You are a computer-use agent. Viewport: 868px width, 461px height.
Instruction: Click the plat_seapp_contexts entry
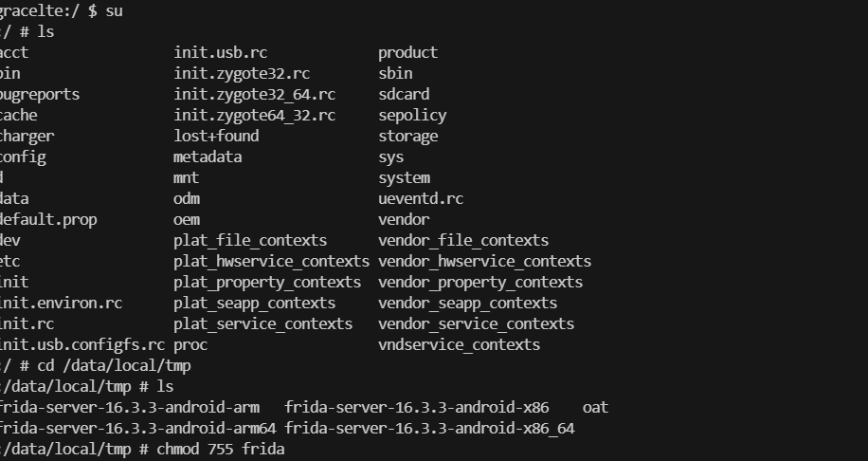pos(254,303)
